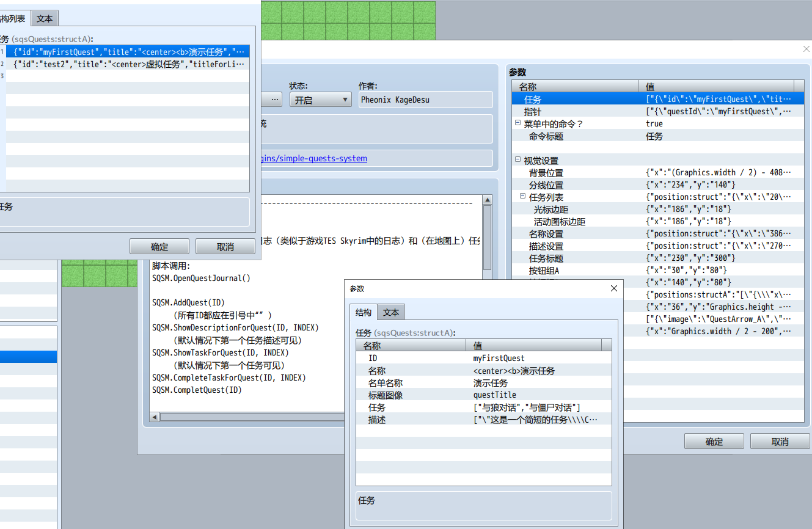Select the 任务标题 parameter row
This screenshot has width=812, height=529.
pos(657,258)
